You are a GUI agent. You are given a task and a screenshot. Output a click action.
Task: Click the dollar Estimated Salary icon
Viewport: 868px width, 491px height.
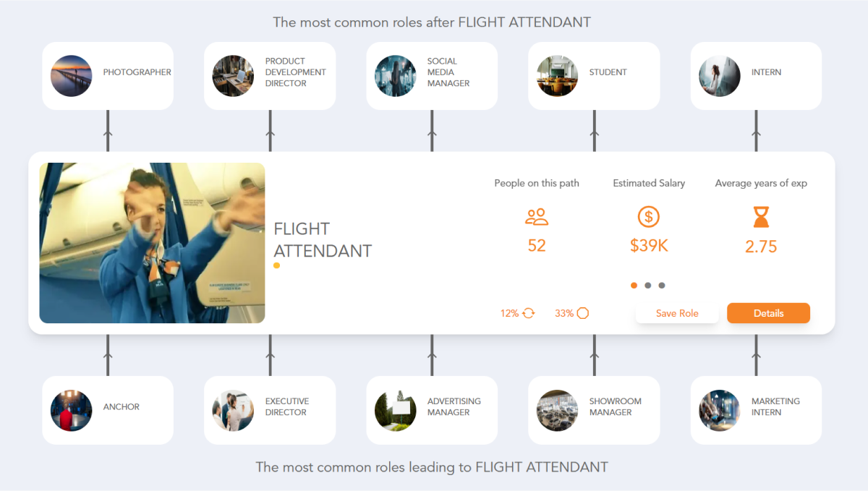648,215
